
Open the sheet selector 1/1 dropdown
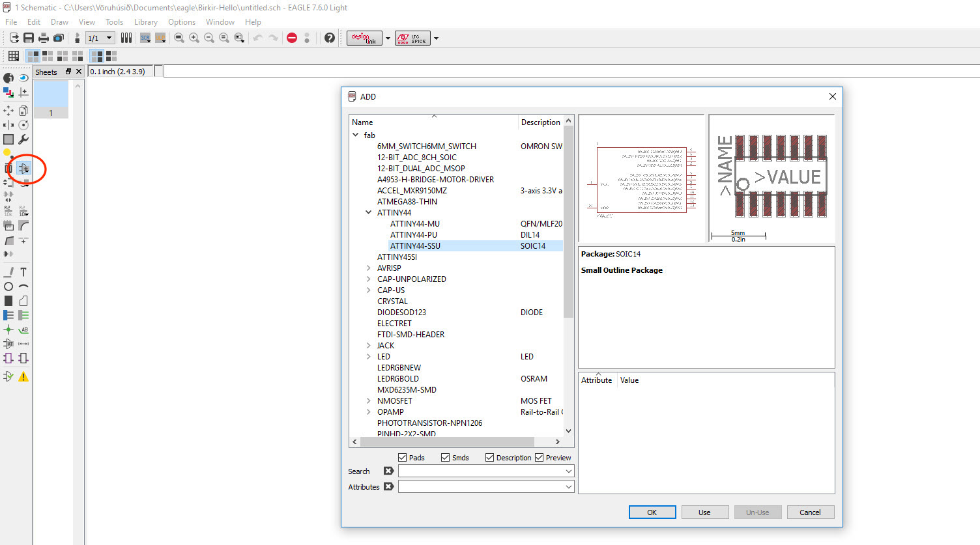click(100, 38)
